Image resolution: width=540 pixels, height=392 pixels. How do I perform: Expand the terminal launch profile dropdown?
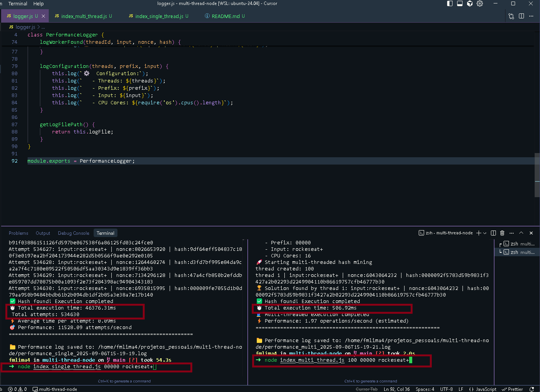pos(485,233)
